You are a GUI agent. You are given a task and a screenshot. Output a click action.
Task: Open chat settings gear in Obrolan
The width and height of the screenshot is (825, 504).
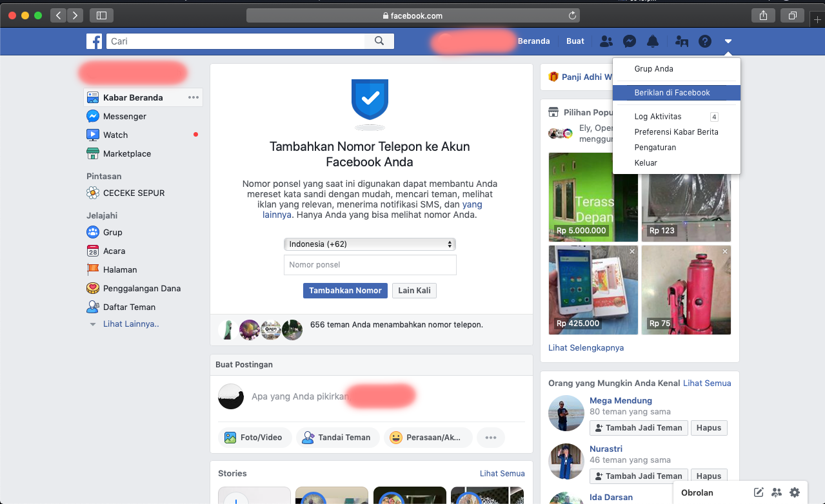tap(795, 492)
